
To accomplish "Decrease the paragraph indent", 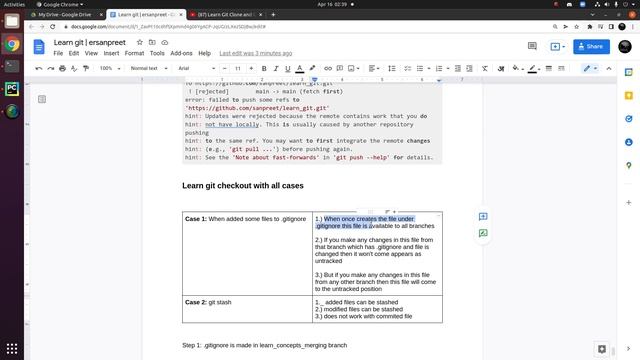I will (458, 68).
